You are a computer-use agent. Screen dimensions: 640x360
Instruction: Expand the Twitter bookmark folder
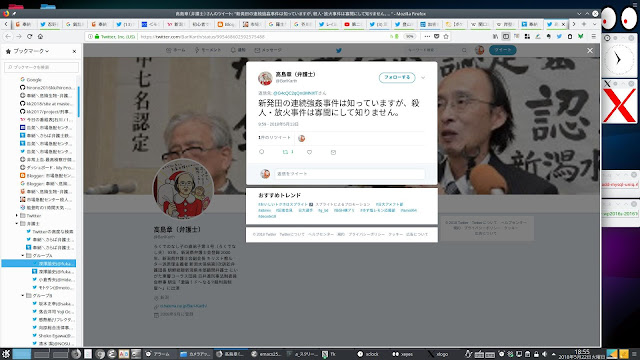click(17, 216)
